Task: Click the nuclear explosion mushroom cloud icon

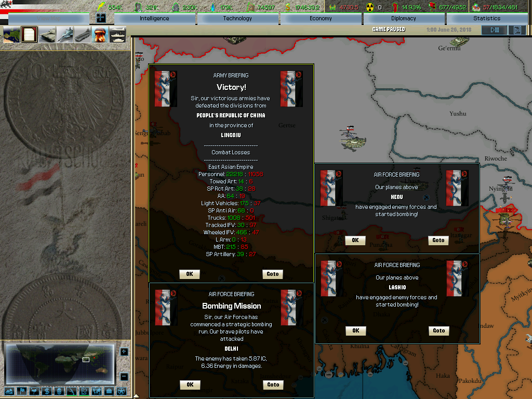Action: click(x=100, y=34)
